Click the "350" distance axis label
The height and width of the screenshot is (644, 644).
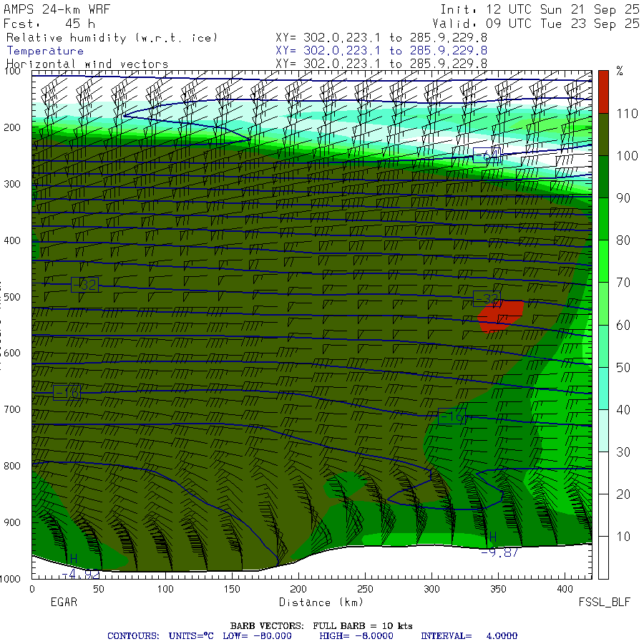498,589
